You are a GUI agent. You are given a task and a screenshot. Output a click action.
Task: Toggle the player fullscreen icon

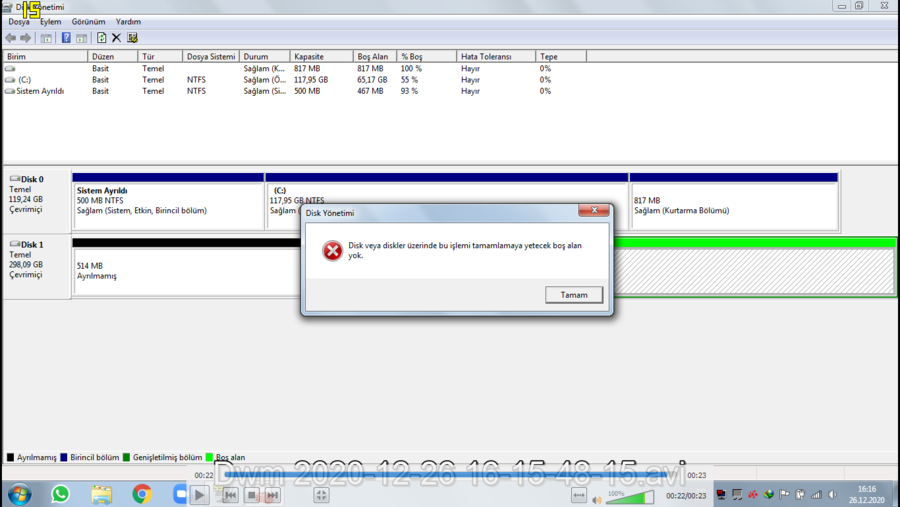click(x=321, y=495)
